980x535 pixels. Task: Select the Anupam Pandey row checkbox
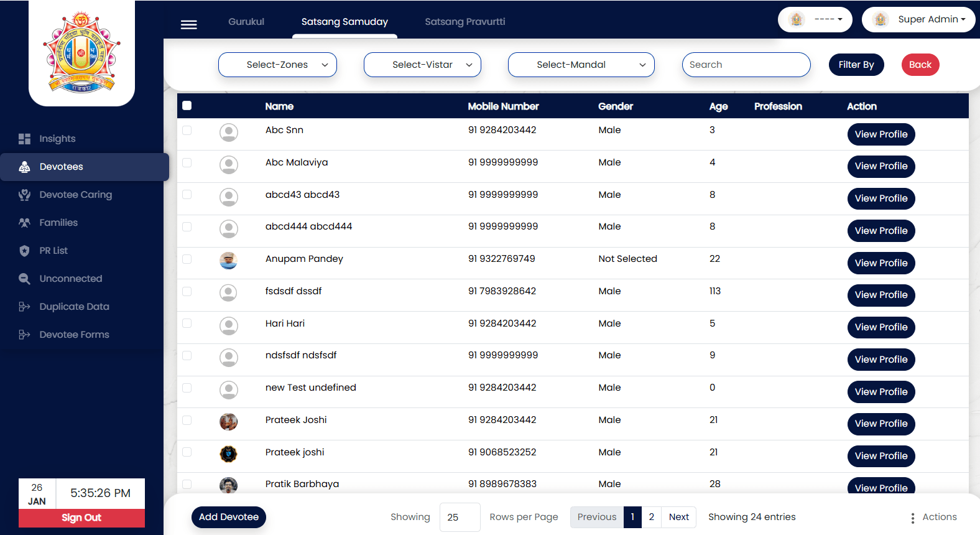[x=187, y=259]
